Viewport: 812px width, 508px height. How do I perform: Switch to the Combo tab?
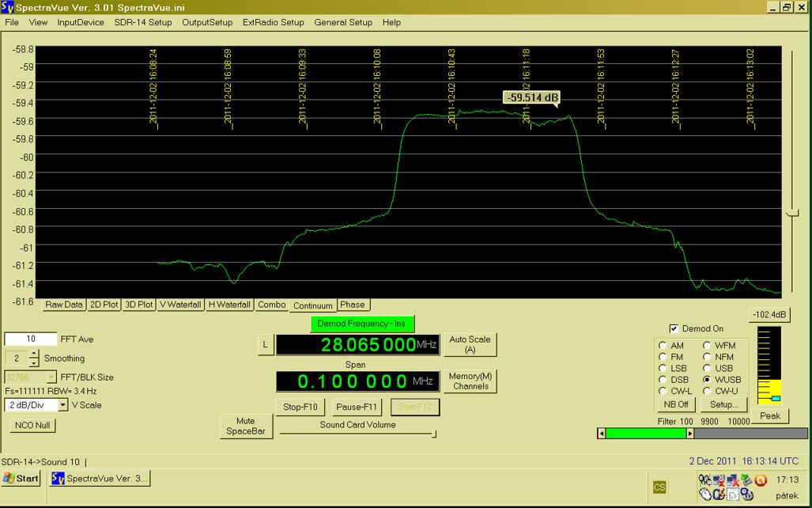272,305
